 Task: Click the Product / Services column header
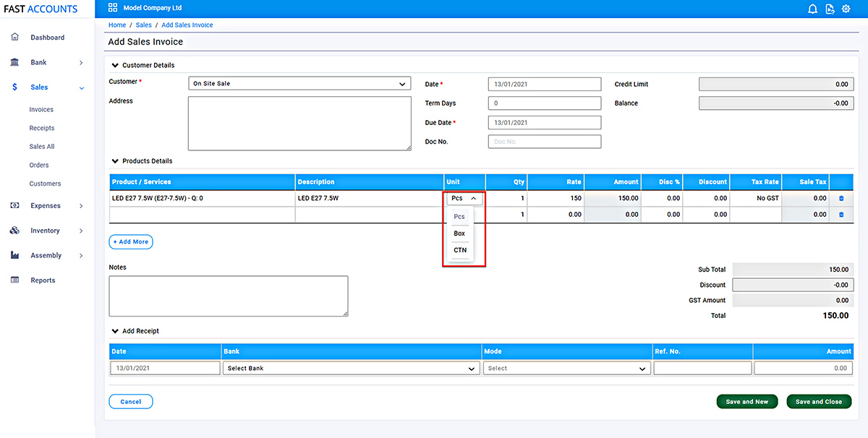coord(203,182)
